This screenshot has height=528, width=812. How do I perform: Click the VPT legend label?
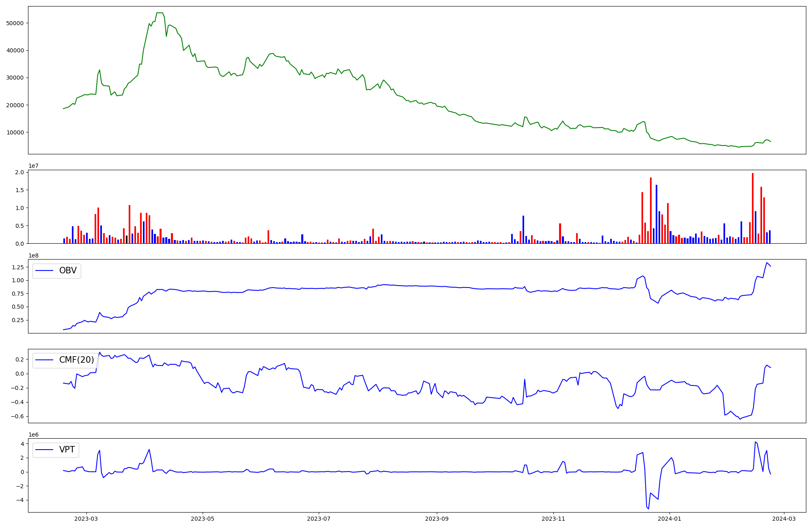pos(67,450)
